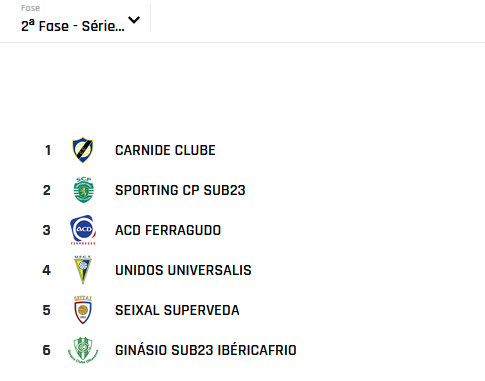Open the GINÁSIO SUB23 IBÉRICAFRIO team link
Screen dimensions: 485x381
point(206,350)
